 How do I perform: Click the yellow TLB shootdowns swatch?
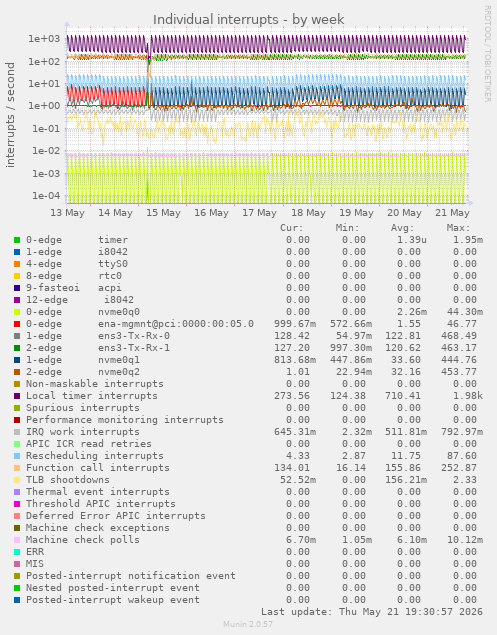point(17,480)
